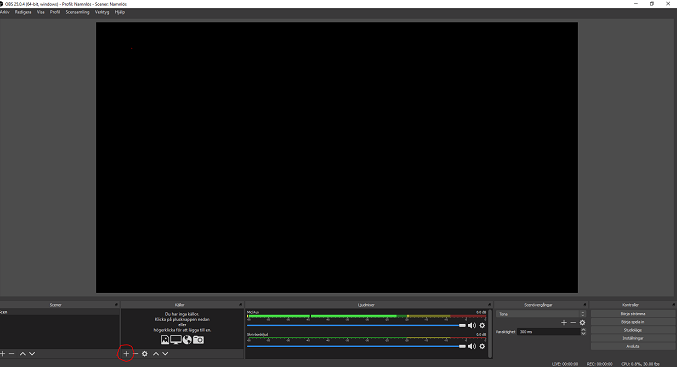Move source up in Källor panel
The height and width of the screenshot is (367, 677).
[156, 354]
